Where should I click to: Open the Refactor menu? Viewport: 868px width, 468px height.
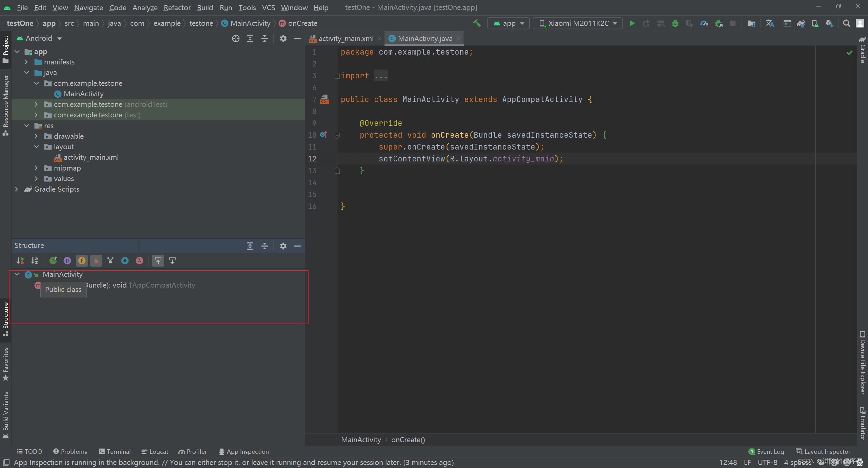coord(177,7)
